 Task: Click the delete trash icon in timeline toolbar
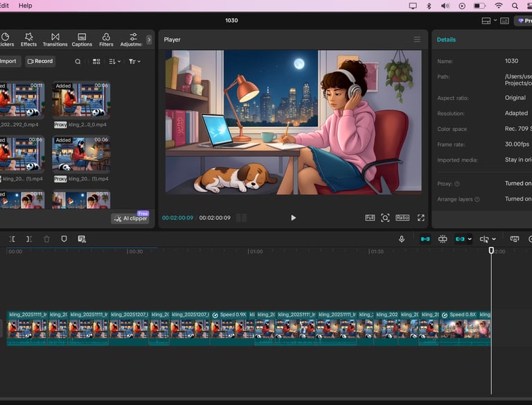point(46,239)
